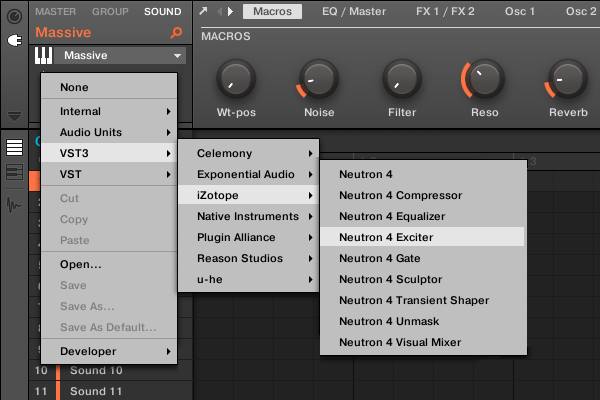Click the keyboard icon beside Massive slot
Viewport: 600px width, 400px height.
tap(43, 56)
